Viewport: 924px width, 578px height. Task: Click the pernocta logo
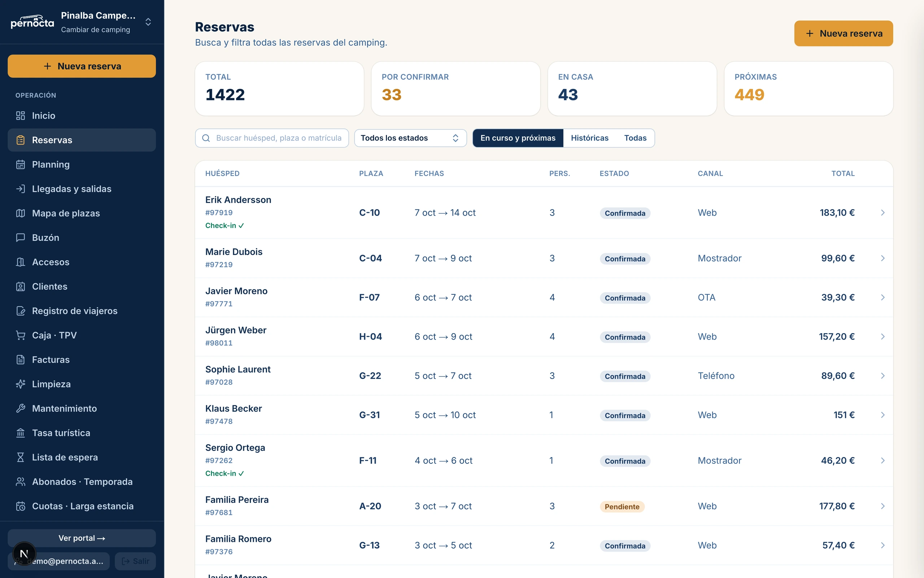click(32, 22)
